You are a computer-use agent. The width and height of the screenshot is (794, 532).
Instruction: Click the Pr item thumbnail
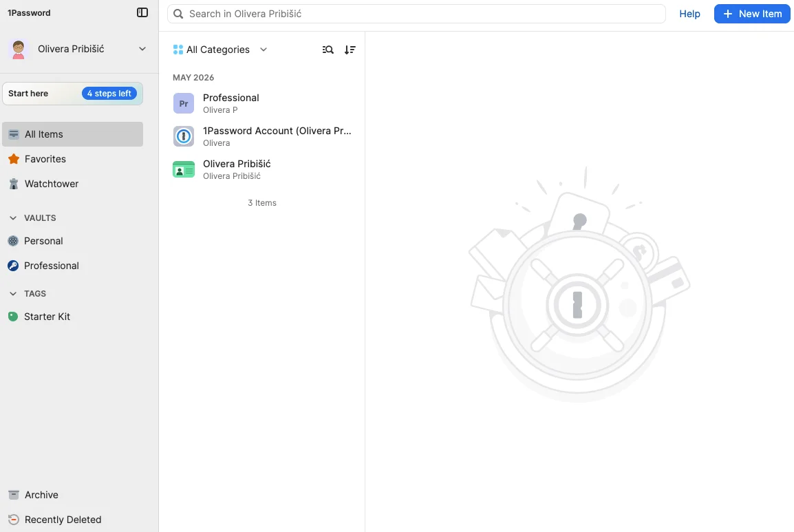coord(184,103)
